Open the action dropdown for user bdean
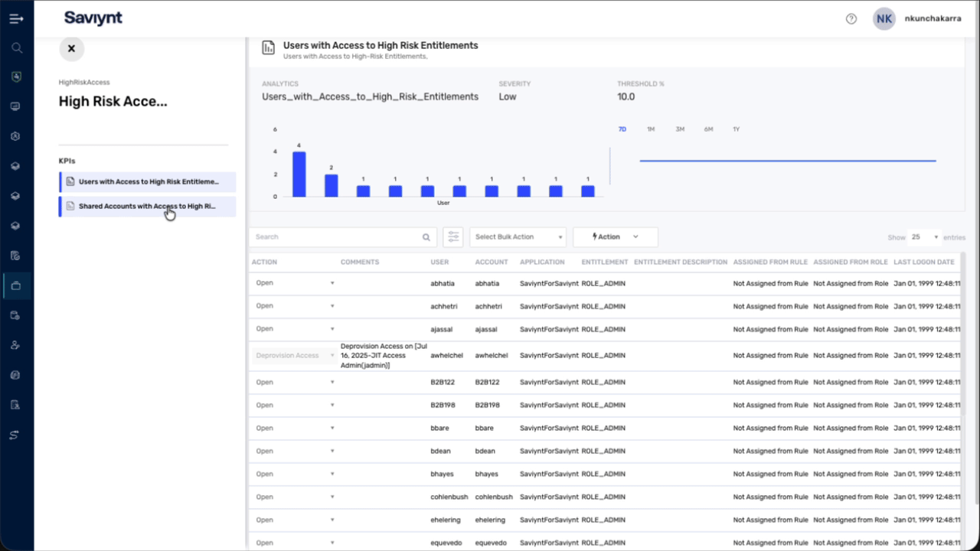The image size is (980, 551). [295, 451]
